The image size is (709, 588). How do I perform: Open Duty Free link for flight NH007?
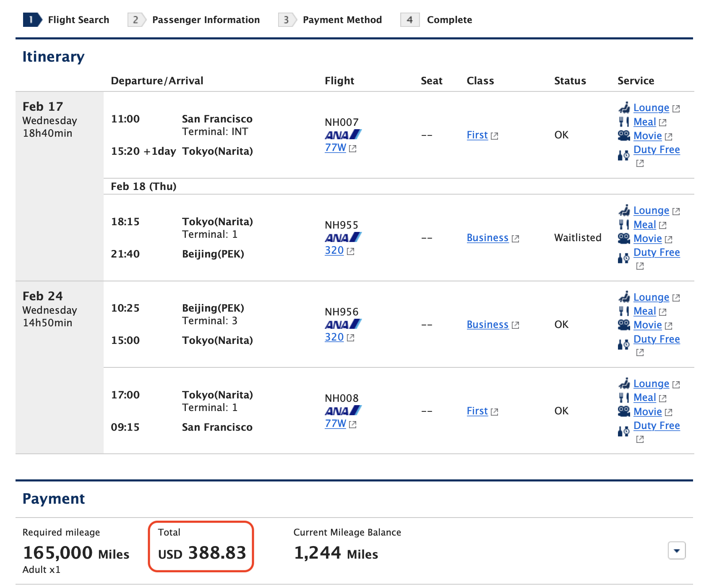click(x=657, y=150)
